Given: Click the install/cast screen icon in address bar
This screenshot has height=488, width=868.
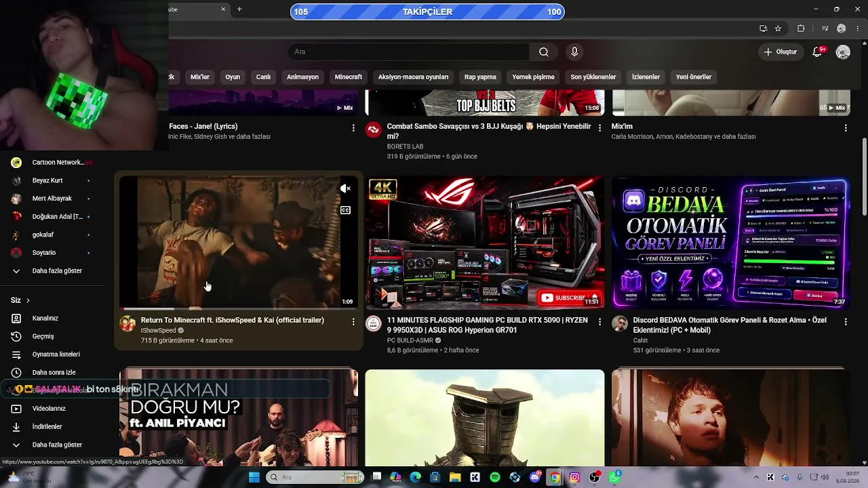Looking at the screenshot, I should [764, 28].
